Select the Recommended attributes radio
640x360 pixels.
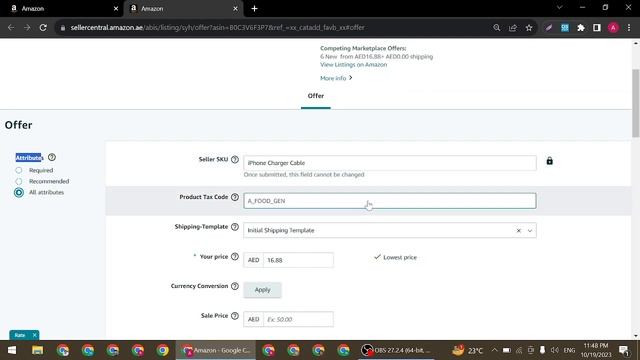coord(19,181)
